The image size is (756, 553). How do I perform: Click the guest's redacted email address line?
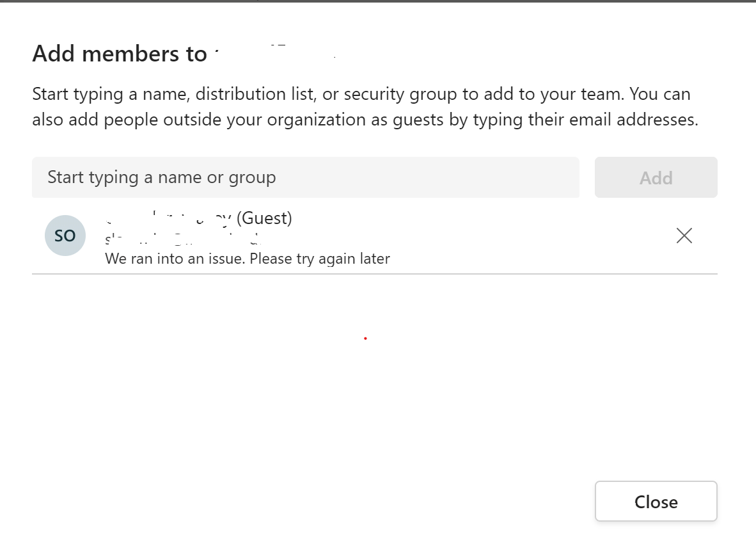[x=184, y=239]
